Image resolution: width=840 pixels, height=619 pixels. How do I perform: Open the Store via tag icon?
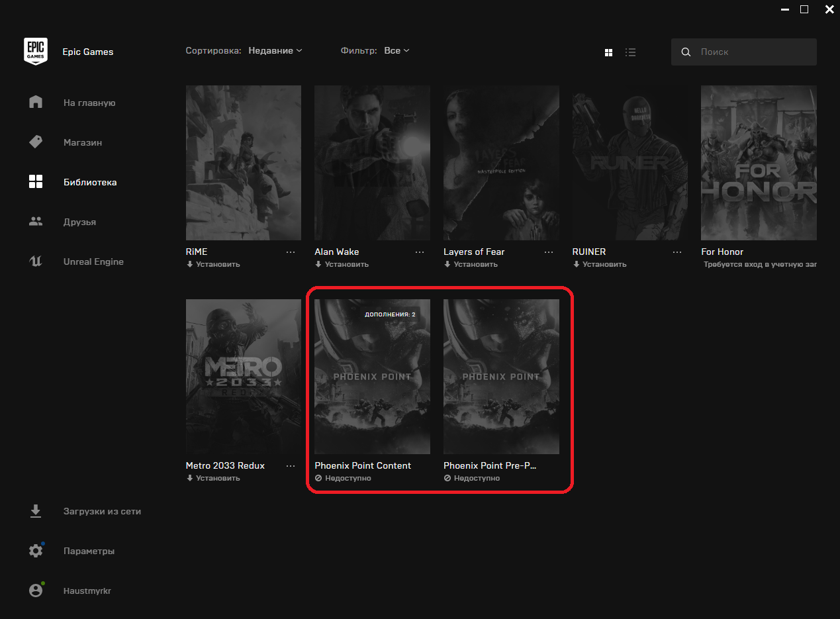coord(36,142)
